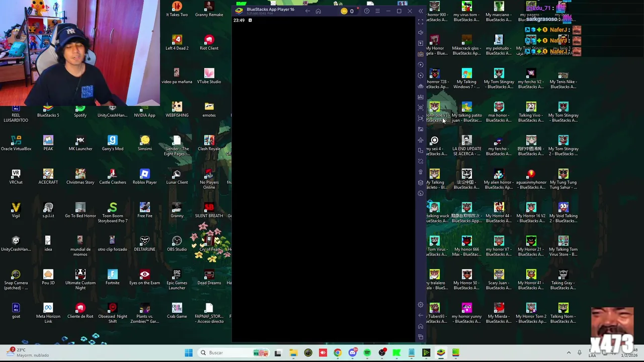This screenshot has height=362, width=644.
Task: Click the BlueStacks back arrow in title bar
Action: pyautogui.click(x=307, y=11)
